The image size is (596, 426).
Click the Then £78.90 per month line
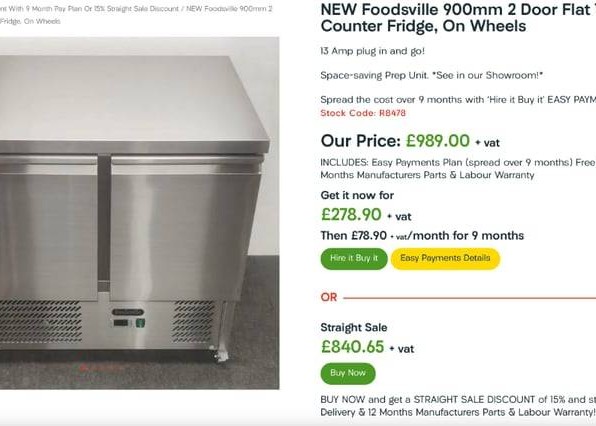422,236
